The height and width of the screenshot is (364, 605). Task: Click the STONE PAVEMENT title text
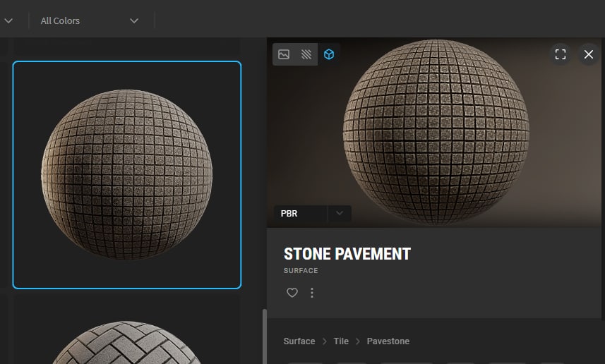pyautogui.click(x=347, y=254)
